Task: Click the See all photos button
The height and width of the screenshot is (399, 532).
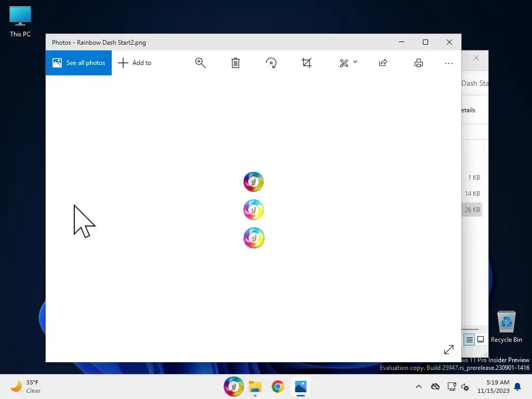Action: pyautogui.click(x=78, y=63)
